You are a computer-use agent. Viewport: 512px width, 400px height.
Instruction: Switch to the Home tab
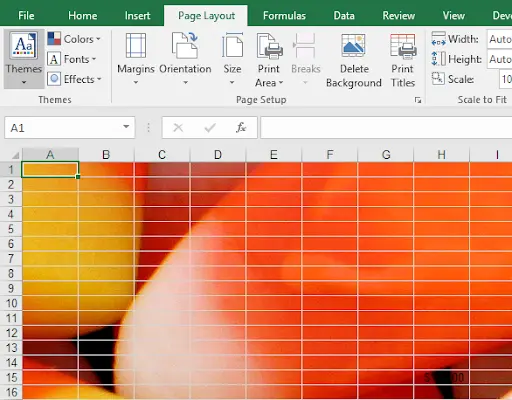click(83, 16)
